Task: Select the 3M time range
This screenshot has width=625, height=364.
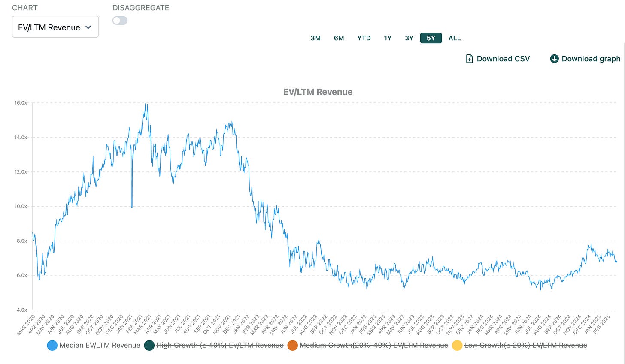Action: point(316,38)
